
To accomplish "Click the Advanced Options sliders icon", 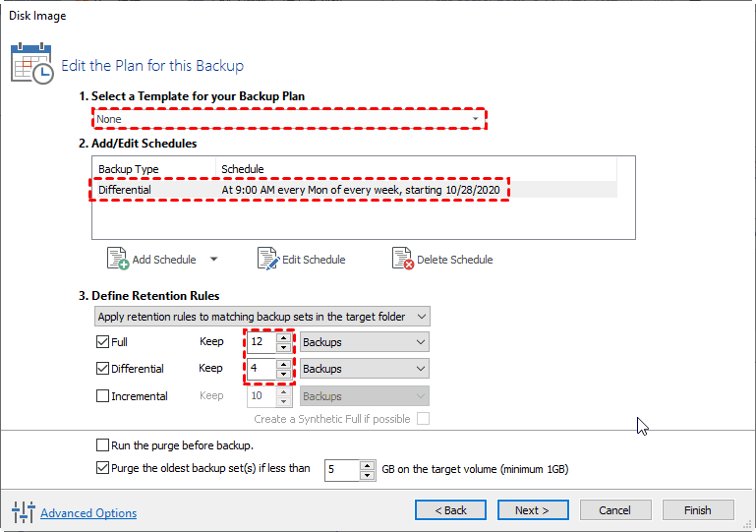I will point(23,511).
